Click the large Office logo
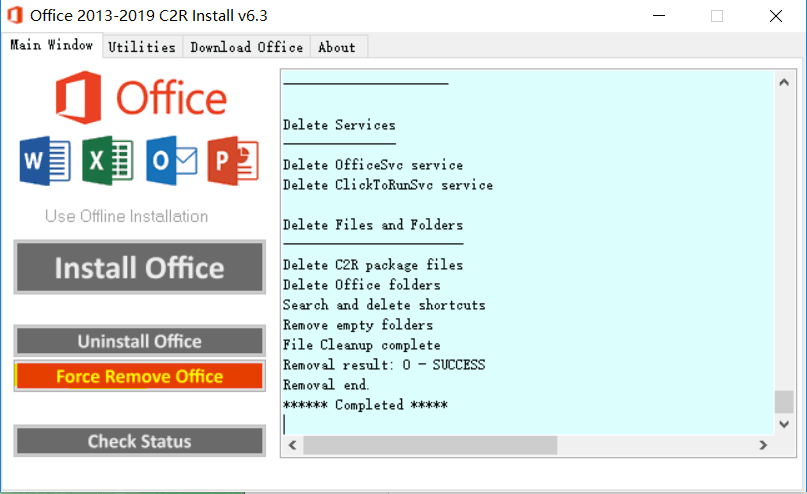Screen dimensions: 807x494 [141, 98]
